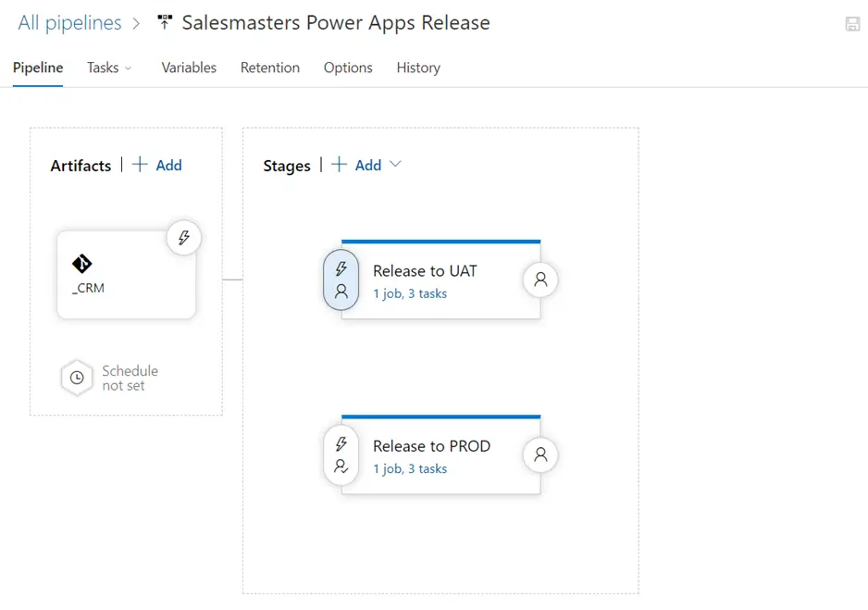
Task: Open All pipelines breadcrumb link
Action: [x=69, y=23]
